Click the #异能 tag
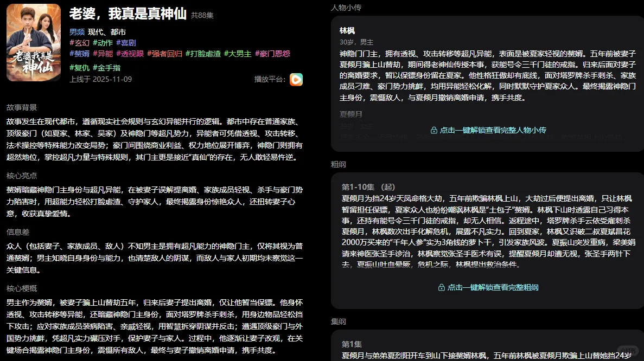The image size is (644, 361). pyautogui.click(x=103, y=54)
